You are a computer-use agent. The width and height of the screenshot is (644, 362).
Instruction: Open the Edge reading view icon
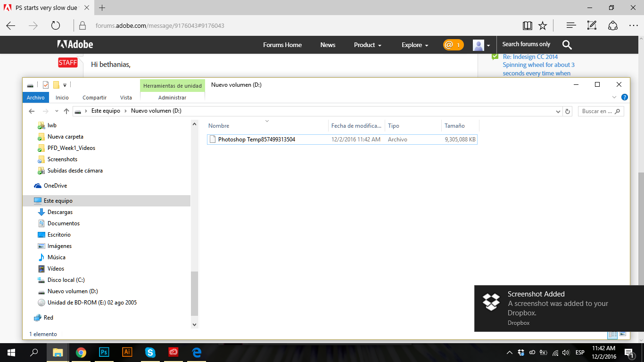tap(527, 25)
